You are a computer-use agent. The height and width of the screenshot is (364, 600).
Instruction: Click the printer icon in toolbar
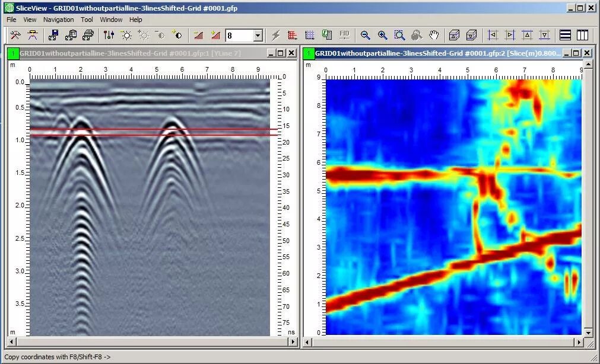click(88, 35)
